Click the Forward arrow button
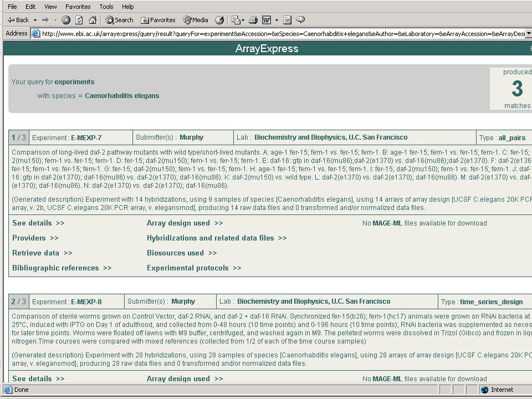Image resolution: width=532 pixels, height=399 pixels. (x=45, y=20)
